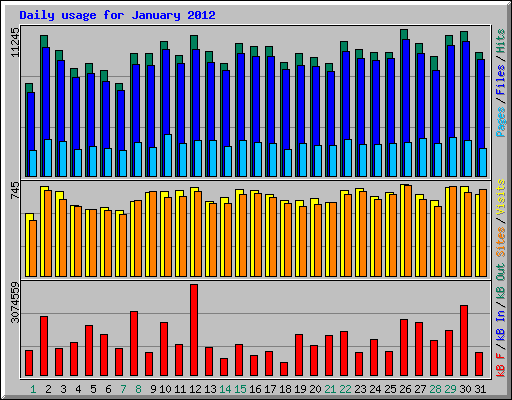Click day label 1 on the x-axis
The height and width of the screenshot is (400, 512).
[33, 389]
